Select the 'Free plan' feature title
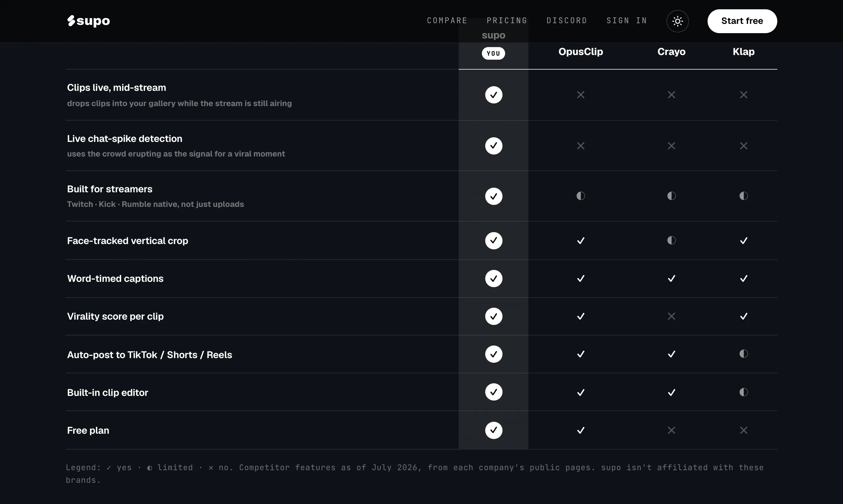The height and width of the screenshot is (504, 843). point(88,430)
